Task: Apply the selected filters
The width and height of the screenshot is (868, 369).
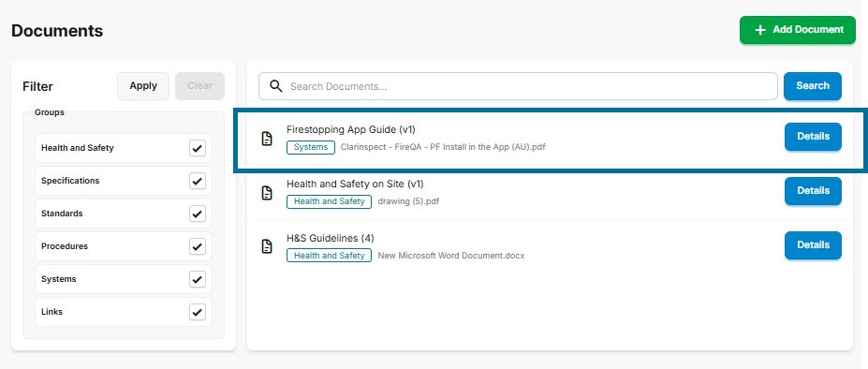Action: [143, 86]
